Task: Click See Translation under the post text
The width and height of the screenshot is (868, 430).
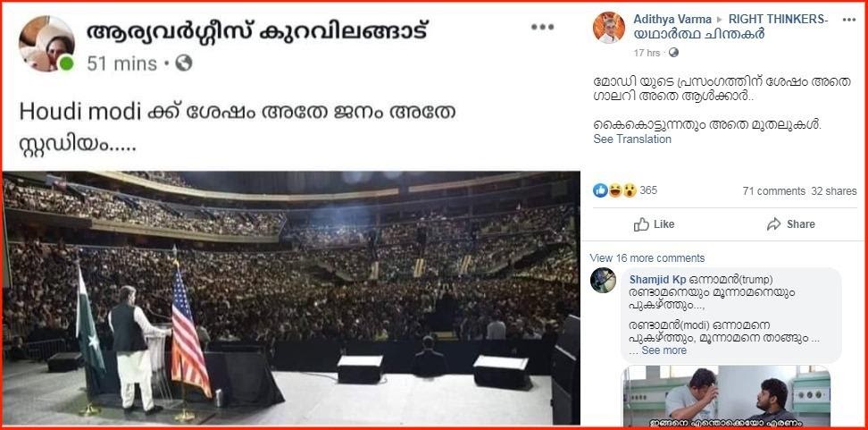Action: [632, 139]
